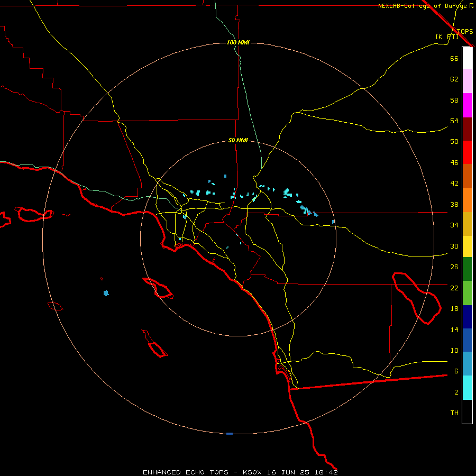This screenshot has width=476, height=476.
Task: Click the legend value 26
Action: pyautogui.click(x=454, y=267)
